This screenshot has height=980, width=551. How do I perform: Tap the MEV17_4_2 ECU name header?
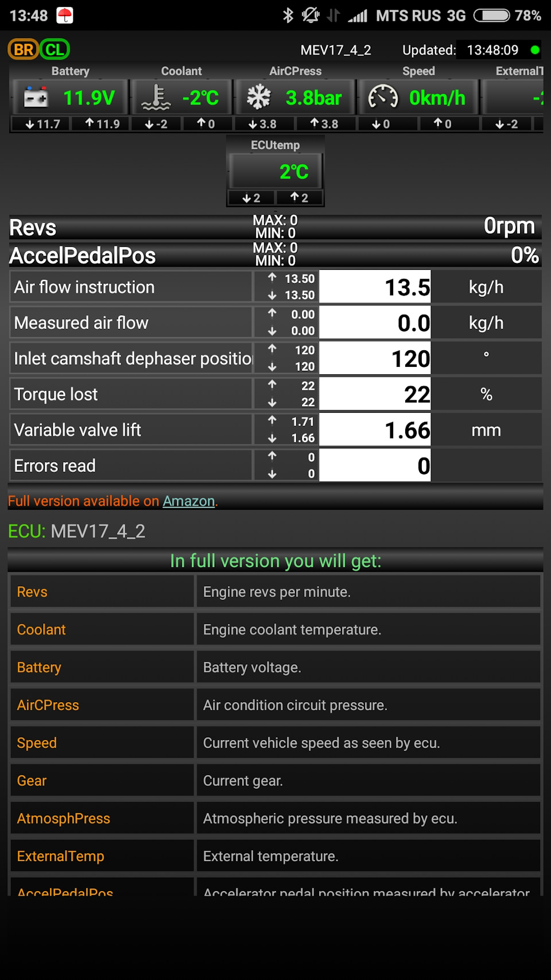[336, 51]
